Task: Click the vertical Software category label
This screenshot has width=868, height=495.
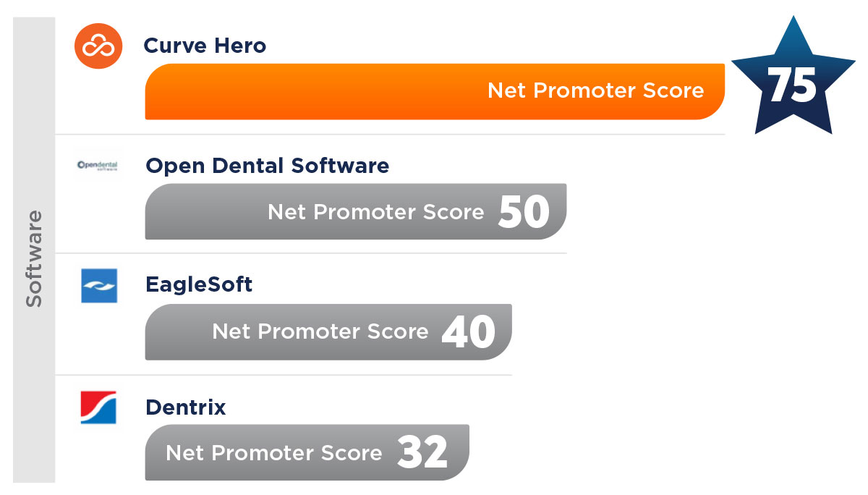Action: [x=34, y=260]
